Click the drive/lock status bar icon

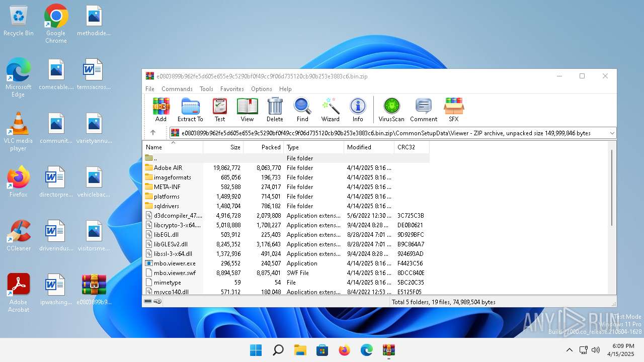(153, 302)
